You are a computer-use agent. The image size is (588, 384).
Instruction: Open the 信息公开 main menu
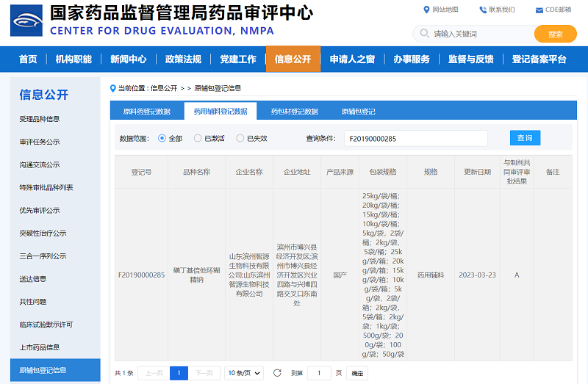point(293,59)
